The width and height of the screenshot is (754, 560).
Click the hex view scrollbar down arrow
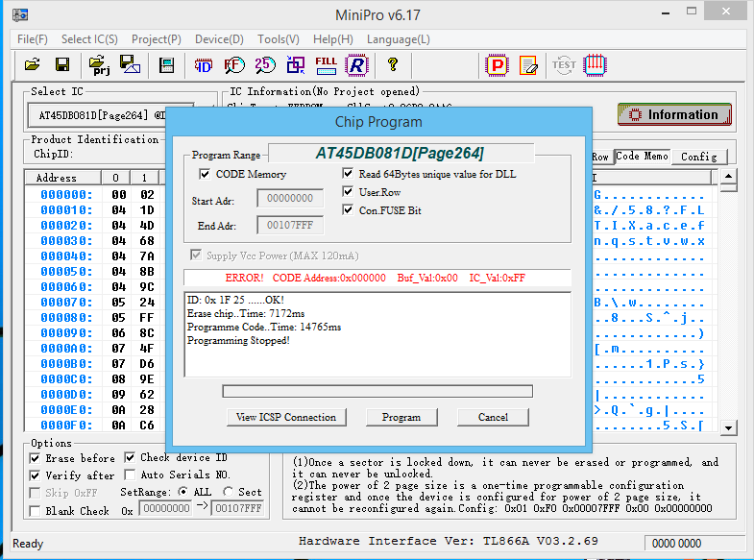pyautogui.click(x=729, y=427)
